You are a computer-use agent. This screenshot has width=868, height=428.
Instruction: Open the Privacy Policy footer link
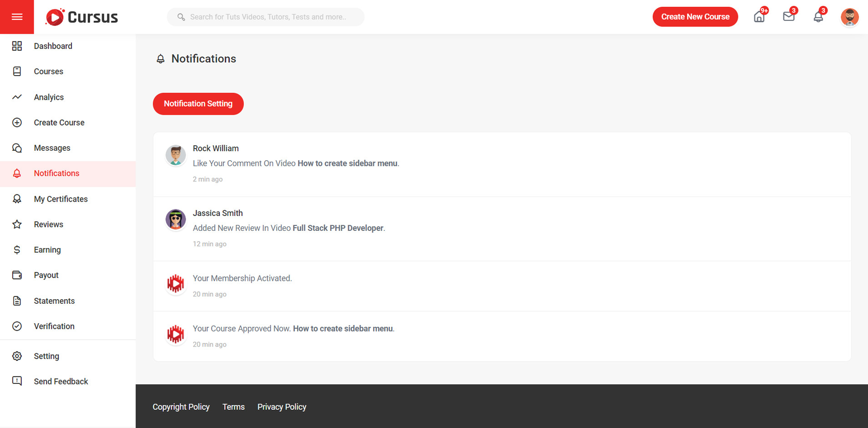(282, 407)
